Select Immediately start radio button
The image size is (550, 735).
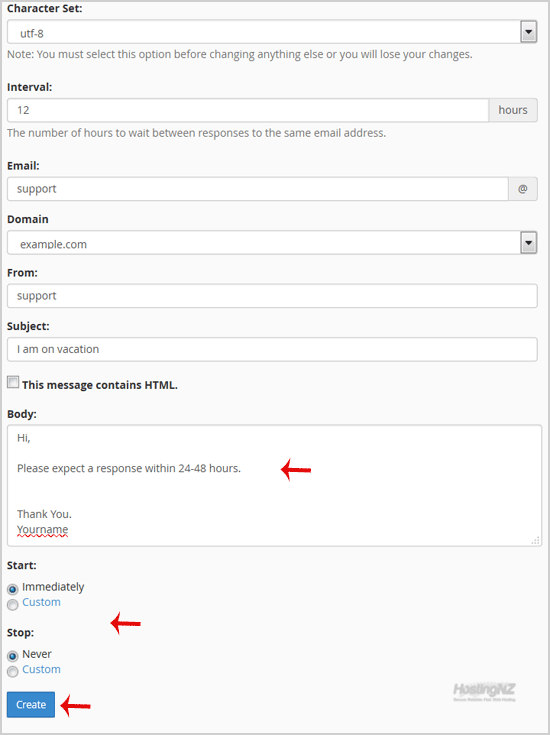(13, 589)
